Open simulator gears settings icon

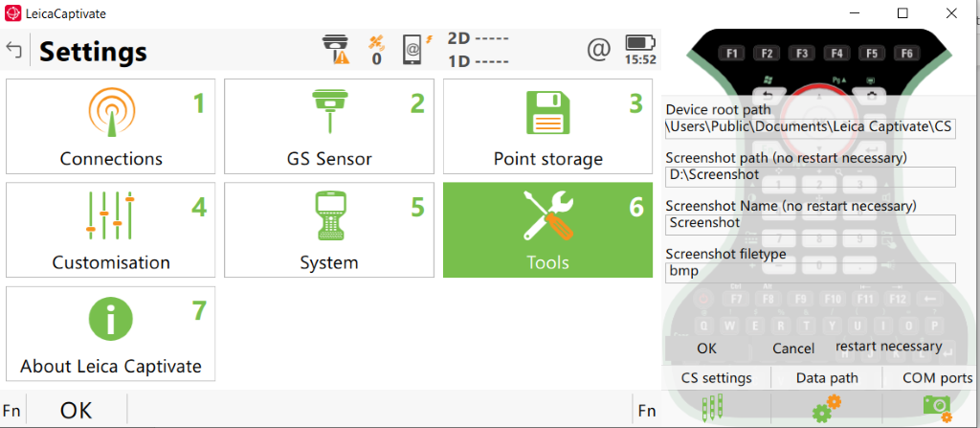tap(826, 407)
